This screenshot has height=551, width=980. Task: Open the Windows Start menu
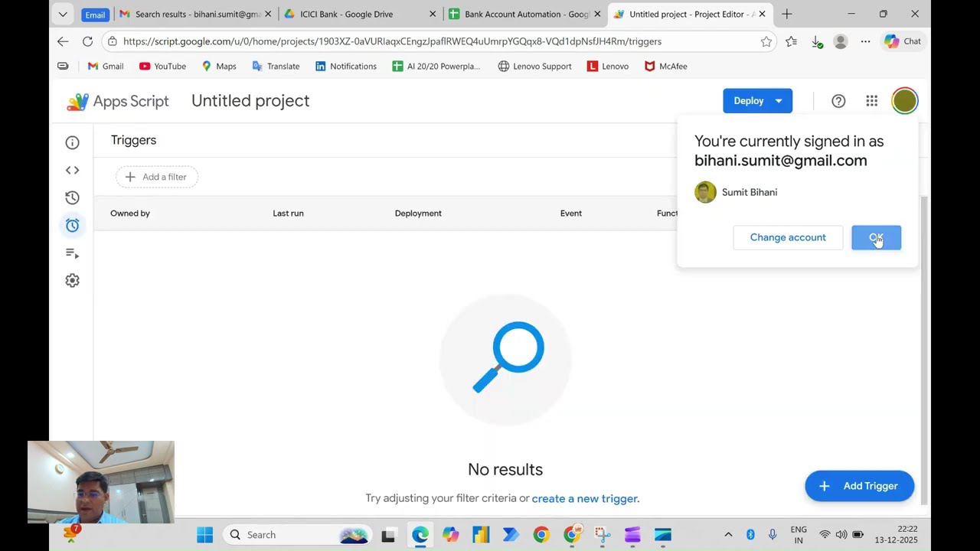coord(205,535)
